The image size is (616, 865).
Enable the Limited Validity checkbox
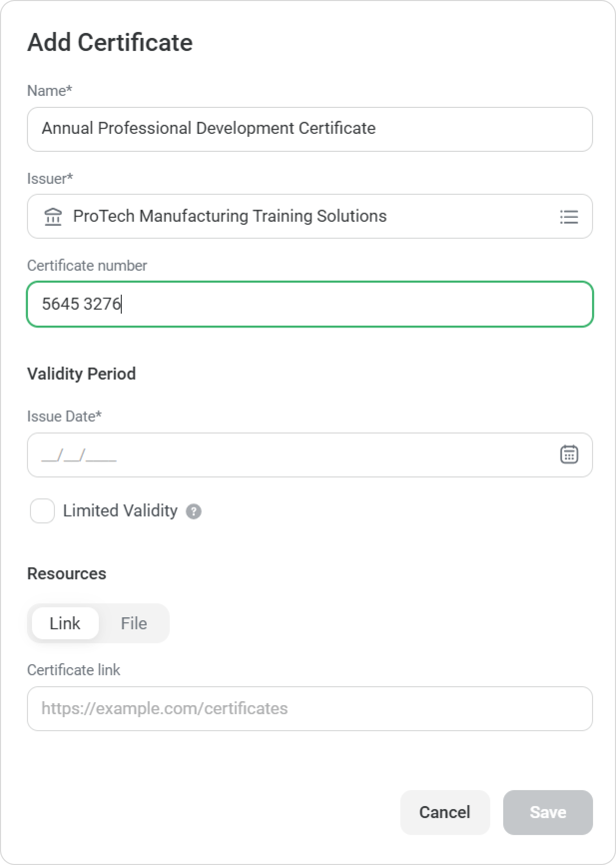click(x=42, y=511)
